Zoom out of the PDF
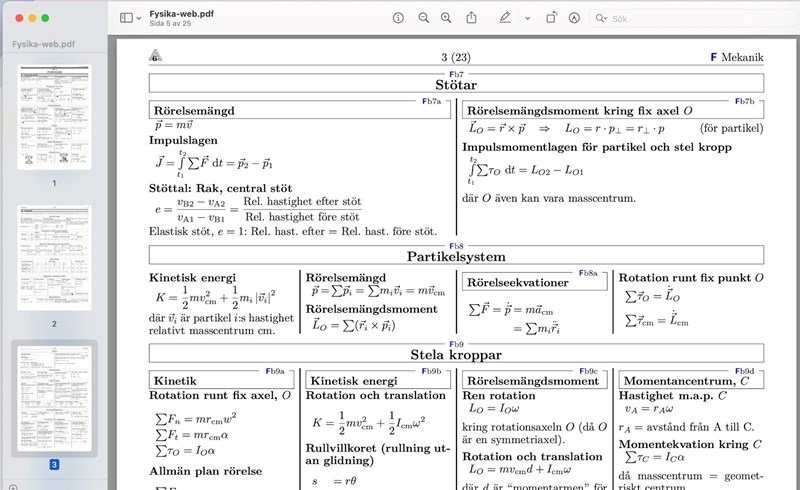800x490 pixels. click(x=423, y=18)
